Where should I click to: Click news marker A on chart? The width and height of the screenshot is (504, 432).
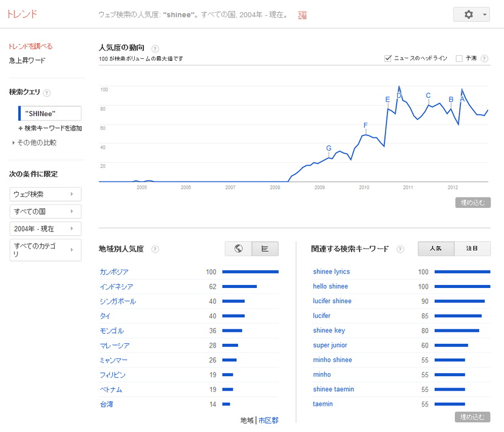(462, 99)
